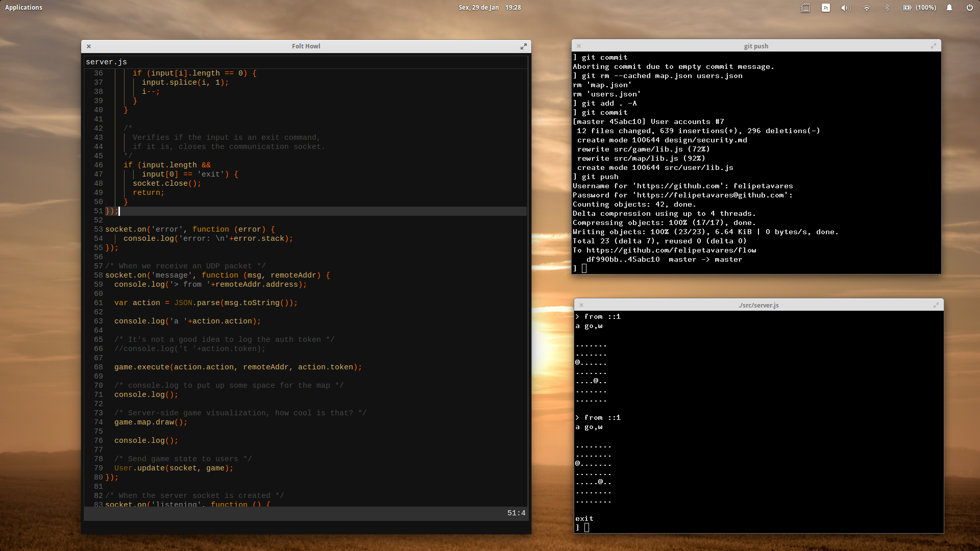Screen dimensions: 980x551
Task: Close the ./src/server.js terminal window
Action: click(x=581, y=305)
